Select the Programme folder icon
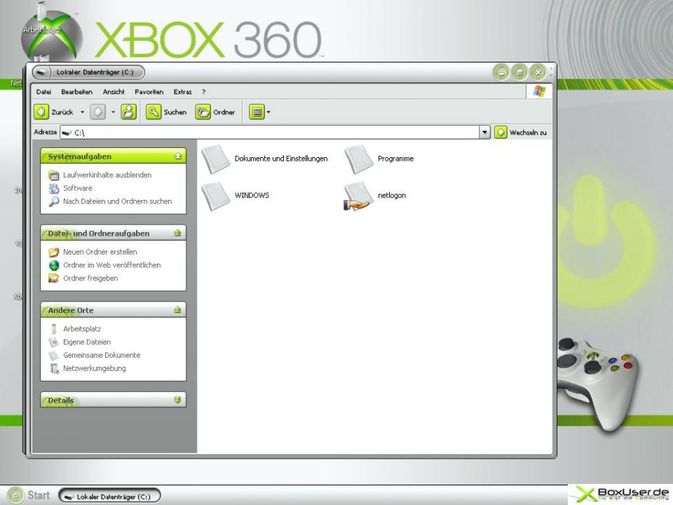 (359, 159)
